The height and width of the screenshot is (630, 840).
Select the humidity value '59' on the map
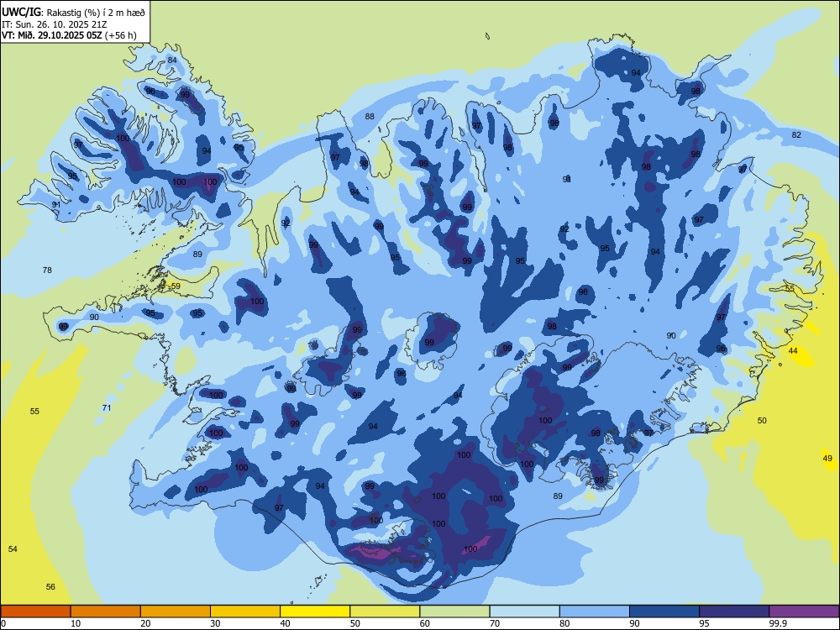[176, 286]
